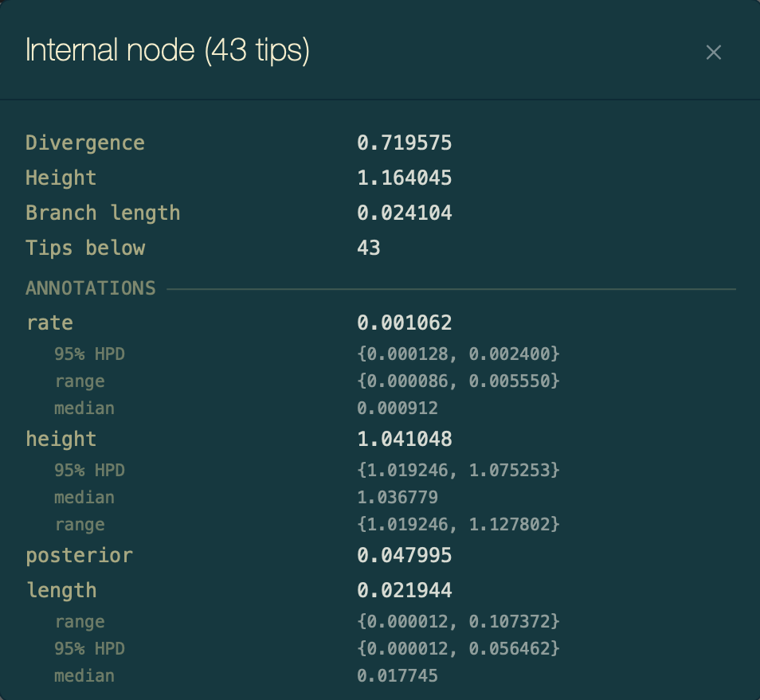
Task: Click the length 95% HPD interval
Action: (458, 648)
